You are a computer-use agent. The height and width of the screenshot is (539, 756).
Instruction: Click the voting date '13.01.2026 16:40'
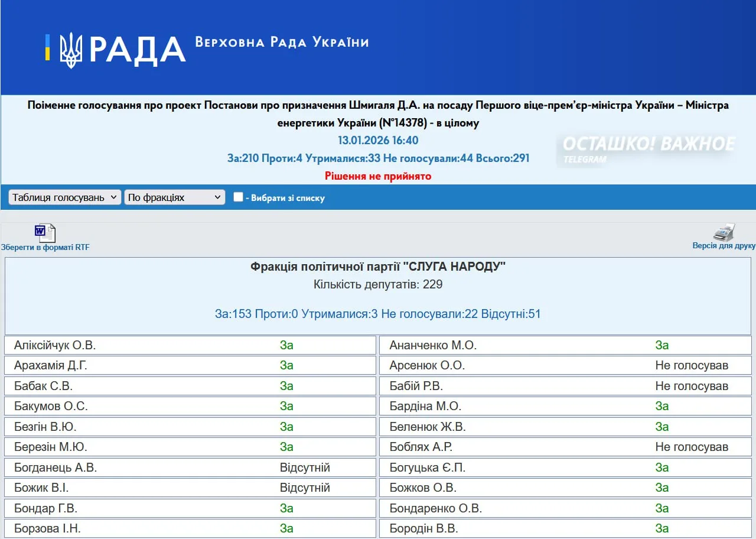point(378,141)
